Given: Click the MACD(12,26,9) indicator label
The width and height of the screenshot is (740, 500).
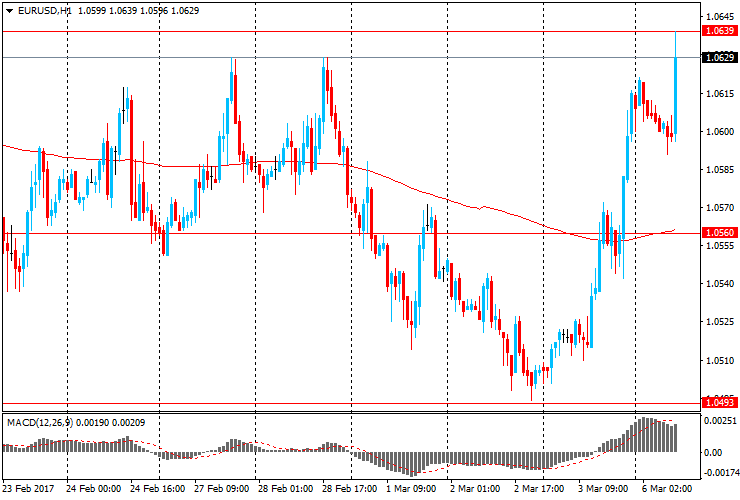Looking at the screenshot, I should (40, 423).
